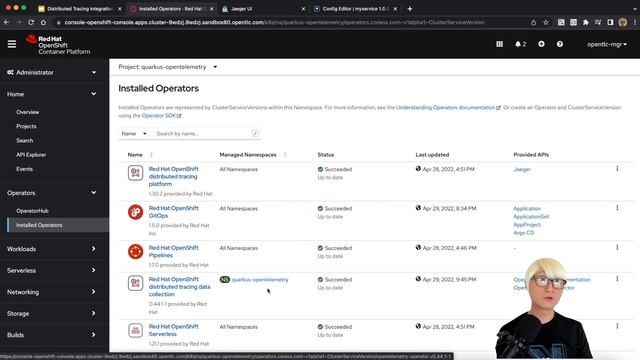640x360 pixels.
Task: Switch to the Config Editor browser tab
Action: [x=354, y=9]
